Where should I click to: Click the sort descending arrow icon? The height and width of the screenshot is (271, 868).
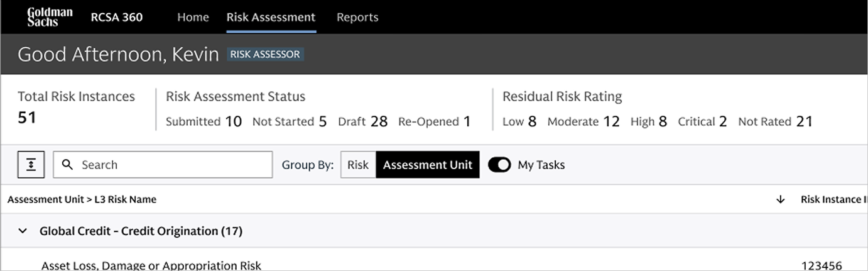(x=781, y=199)
